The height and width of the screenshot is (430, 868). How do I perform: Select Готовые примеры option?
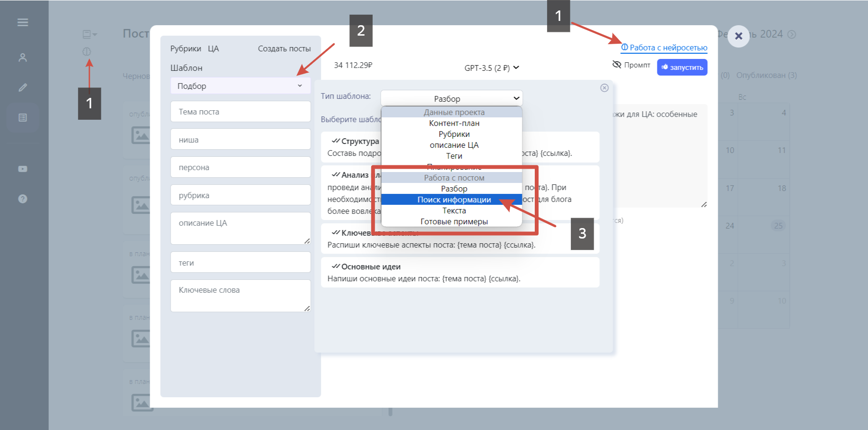(x=454, y=221)
